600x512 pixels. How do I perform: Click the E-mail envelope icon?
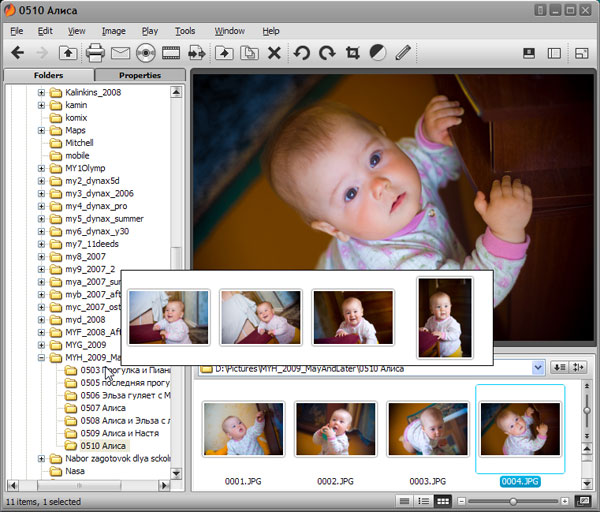[120, 53]
